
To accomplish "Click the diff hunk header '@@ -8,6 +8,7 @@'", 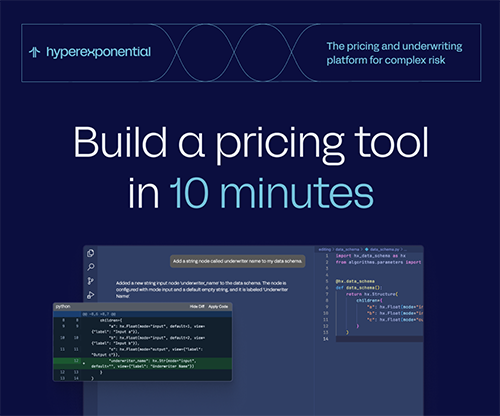I will pyautogui.click(x=99, y=314).
